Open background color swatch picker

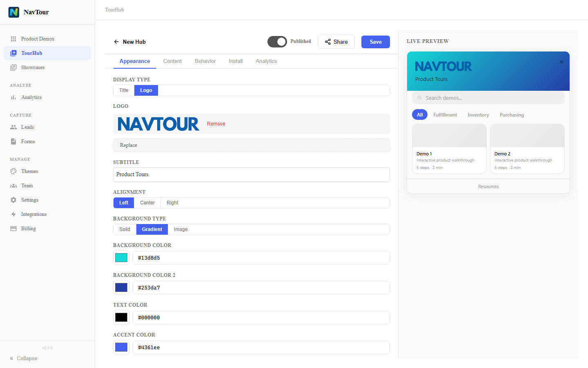121,258
